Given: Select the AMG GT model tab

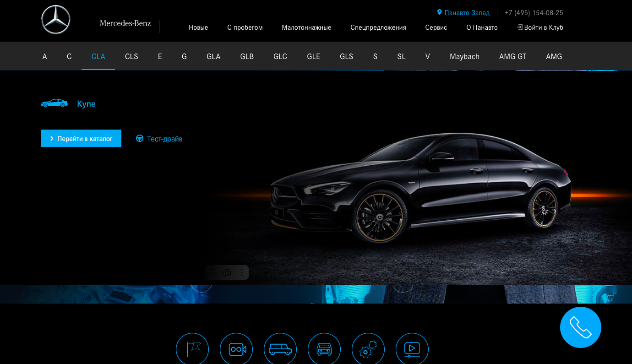Looking at the screenshot, I should [512, 56].
